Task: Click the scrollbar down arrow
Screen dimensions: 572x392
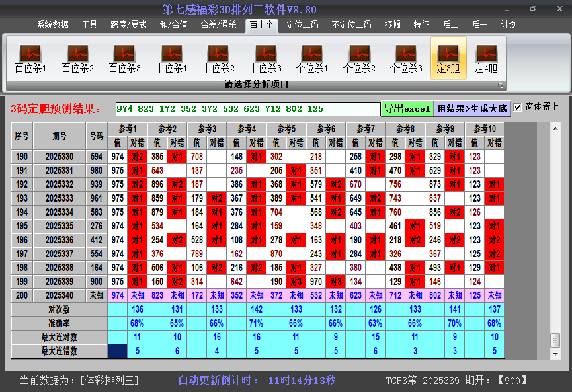Action: [x=555, y=354]
